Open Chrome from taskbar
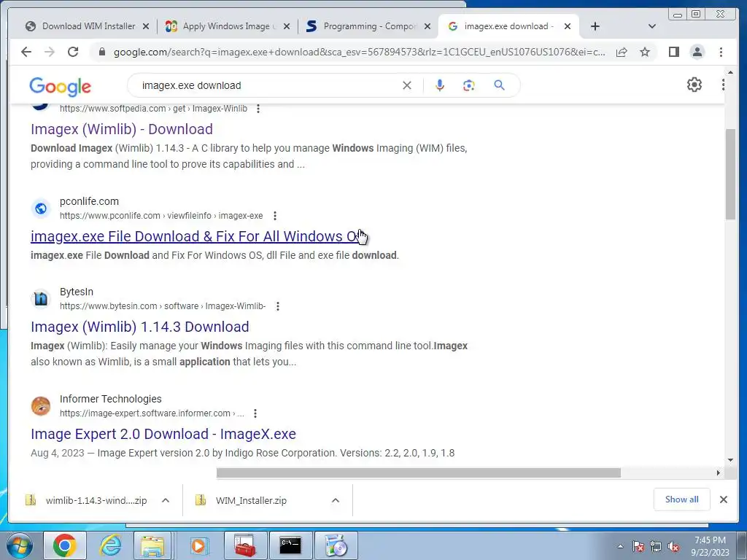This screenshot has width=747, height=560. point(65,545)
